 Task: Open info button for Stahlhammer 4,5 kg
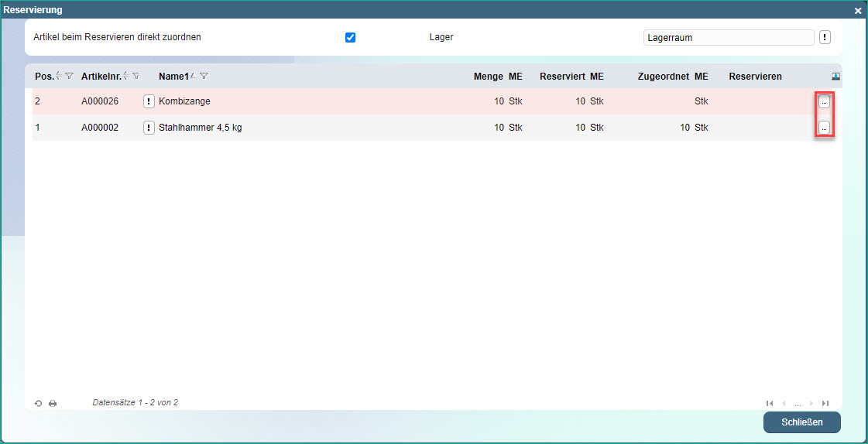(149, 128)
